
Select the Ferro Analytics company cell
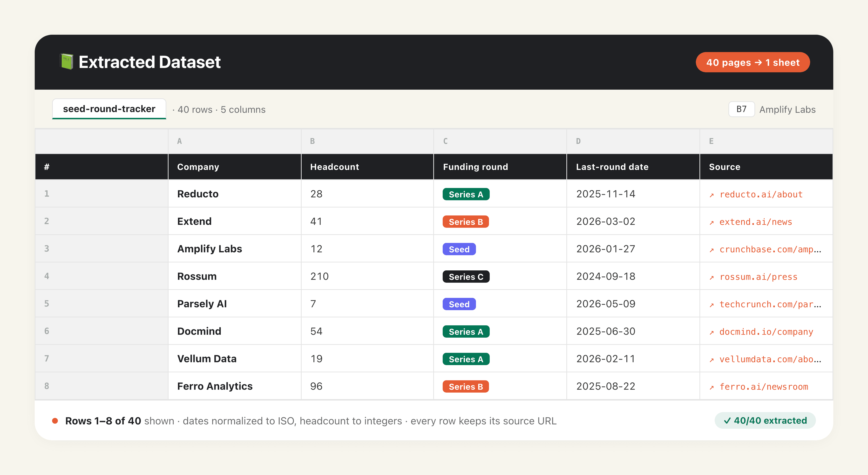[x=235, y=386]
